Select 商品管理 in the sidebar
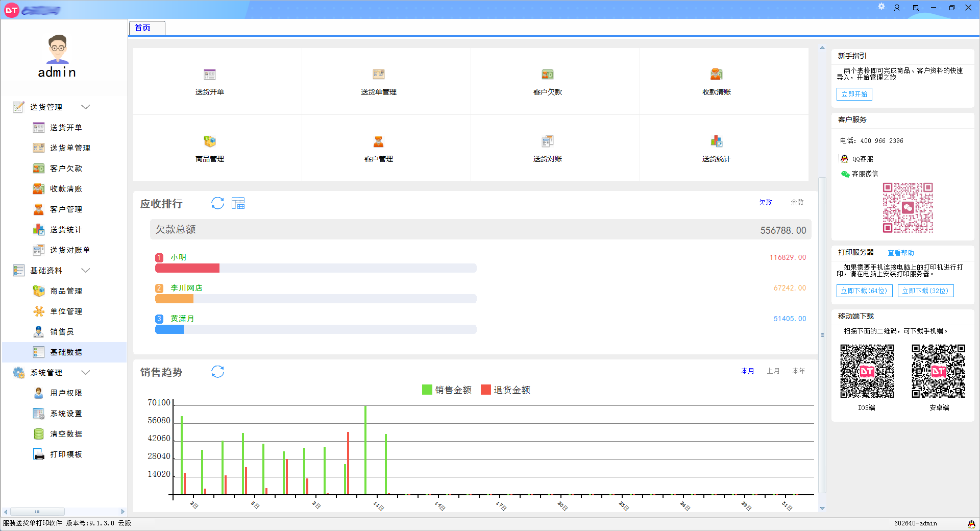The image size is (980, 531). pyautogui.click(x=65, y=291)
